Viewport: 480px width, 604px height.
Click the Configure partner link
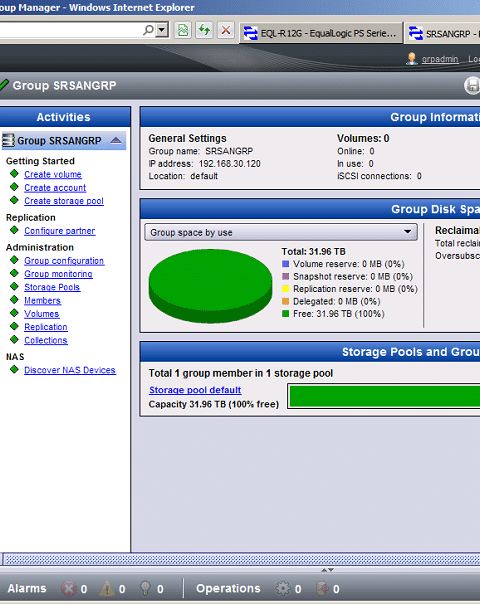60,231
